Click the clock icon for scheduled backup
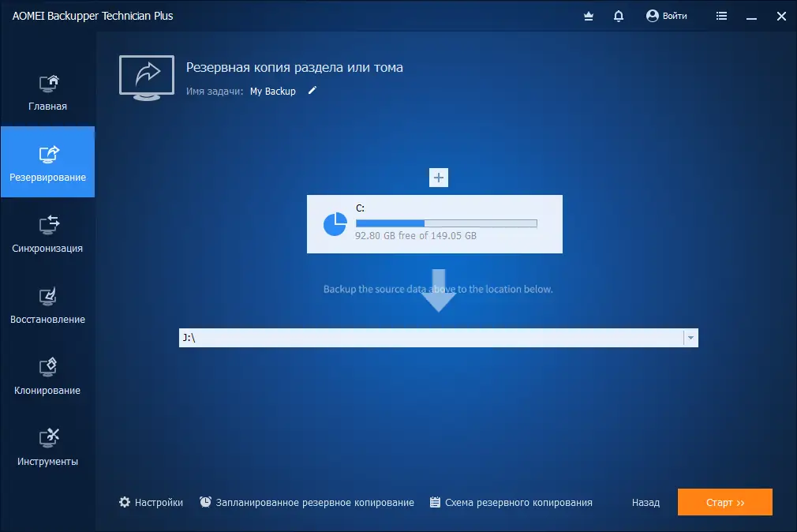 [x=205, y=502]
